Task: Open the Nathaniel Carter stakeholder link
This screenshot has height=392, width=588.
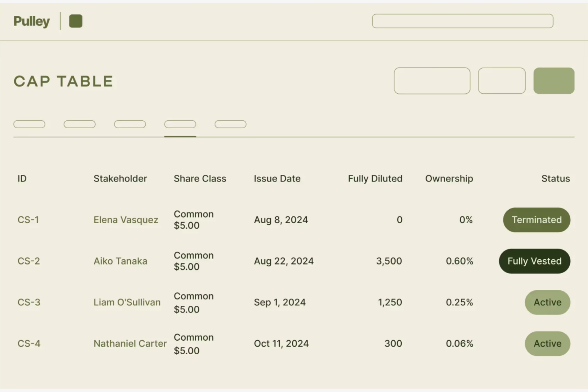Action: (130, 344)
